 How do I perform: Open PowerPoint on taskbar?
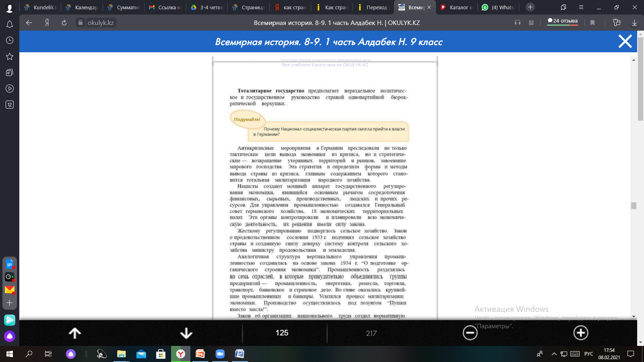coord(200,354)
